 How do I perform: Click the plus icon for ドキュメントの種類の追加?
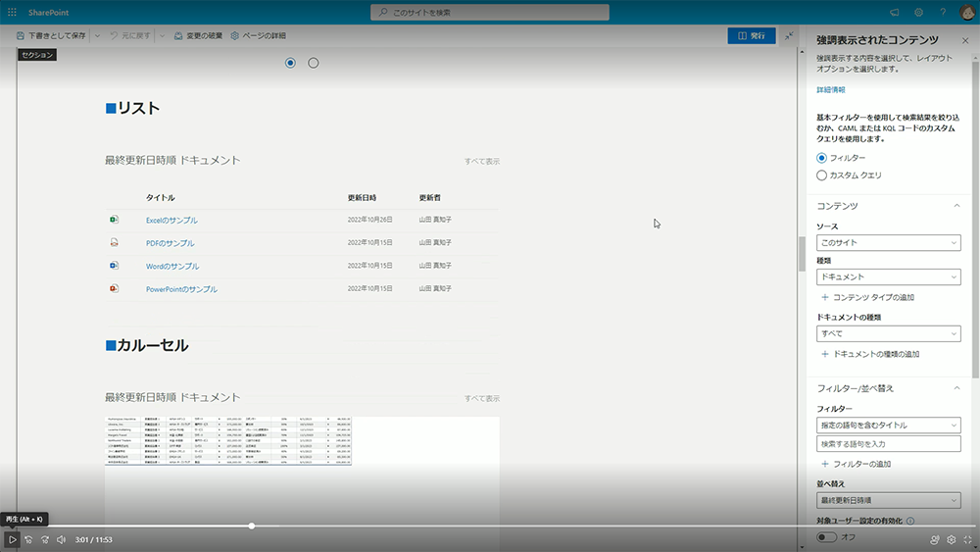[825, 354]
